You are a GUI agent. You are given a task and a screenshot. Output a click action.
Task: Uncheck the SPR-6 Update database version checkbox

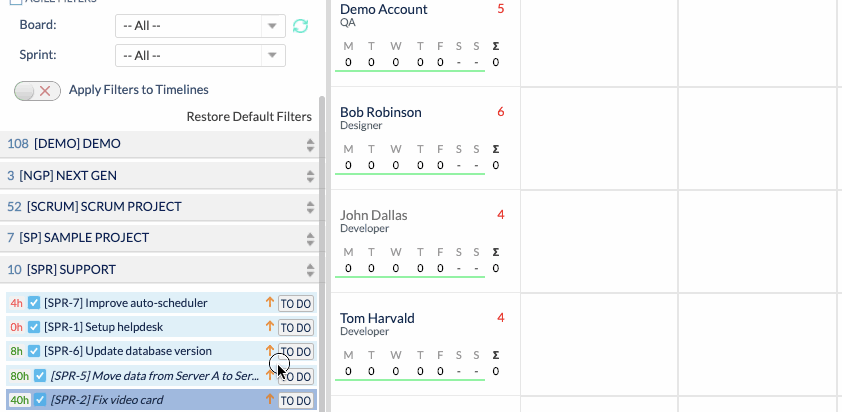click(x=34, y=351)
